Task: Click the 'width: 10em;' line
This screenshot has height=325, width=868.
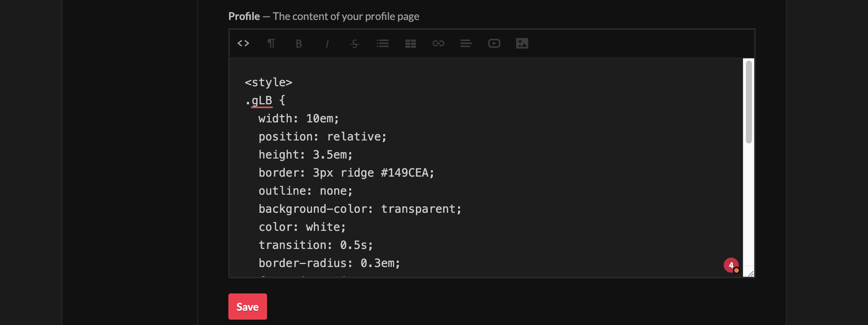Action: (299, 119)
